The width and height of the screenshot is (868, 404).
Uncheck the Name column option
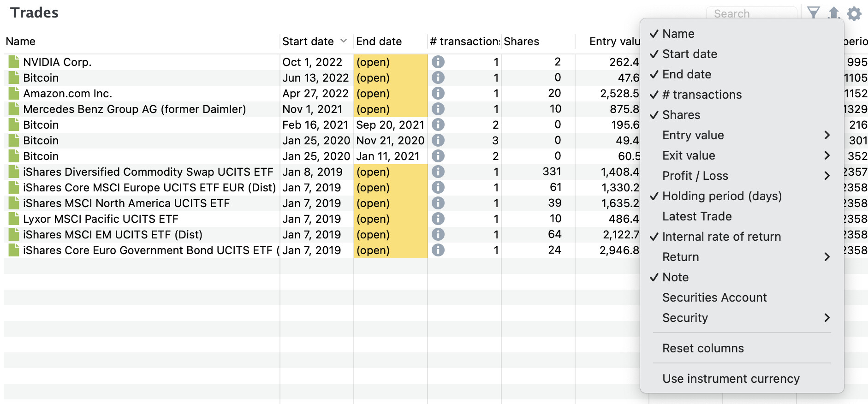tap(742, 34)
